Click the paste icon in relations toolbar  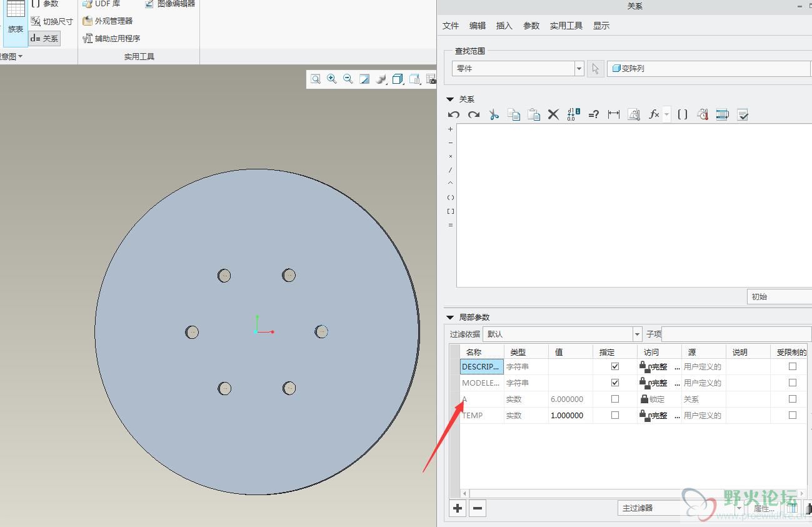pyautogui.click(x=534, y=114)
